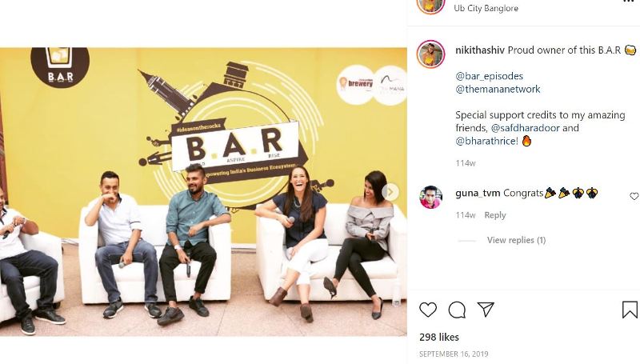The image size is (640, 364).
Task: Expand View replies (1) under the comment
Action: point(516,240)
